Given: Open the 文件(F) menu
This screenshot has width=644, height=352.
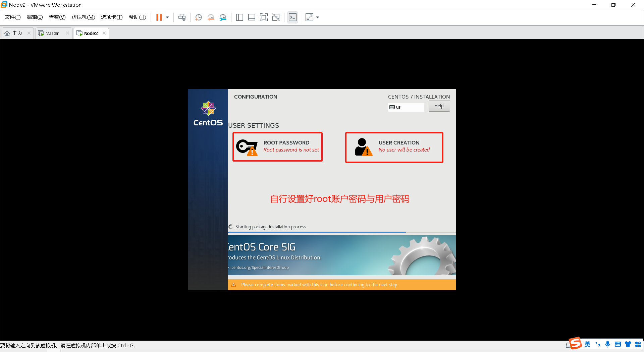Looking at the screenshot, I should coord(12,17).
